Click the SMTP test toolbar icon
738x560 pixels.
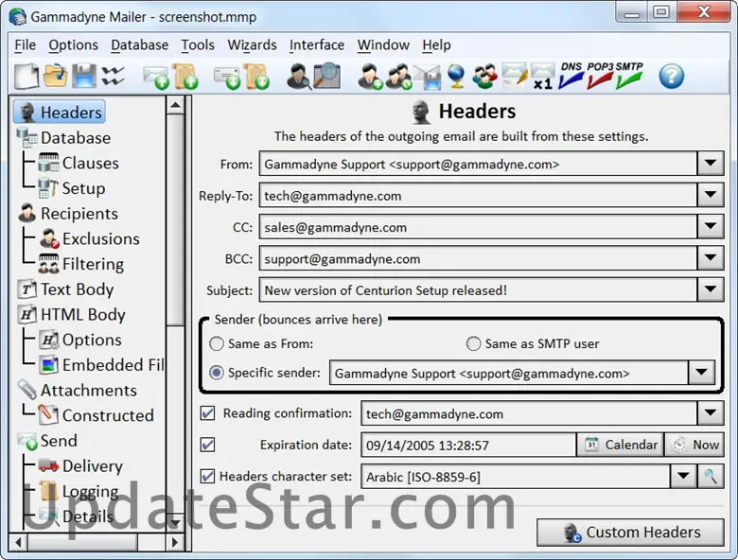pos(629,76)
